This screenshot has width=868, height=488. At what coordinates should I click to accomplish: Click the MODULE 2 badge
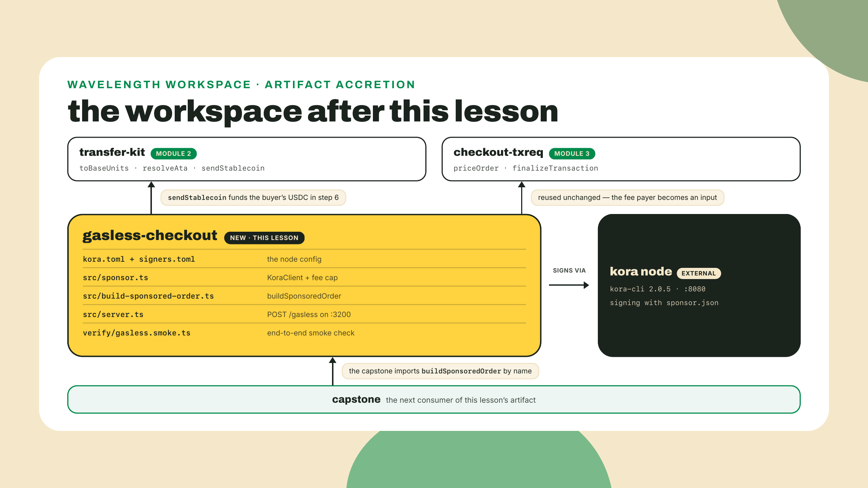point(174,154)
